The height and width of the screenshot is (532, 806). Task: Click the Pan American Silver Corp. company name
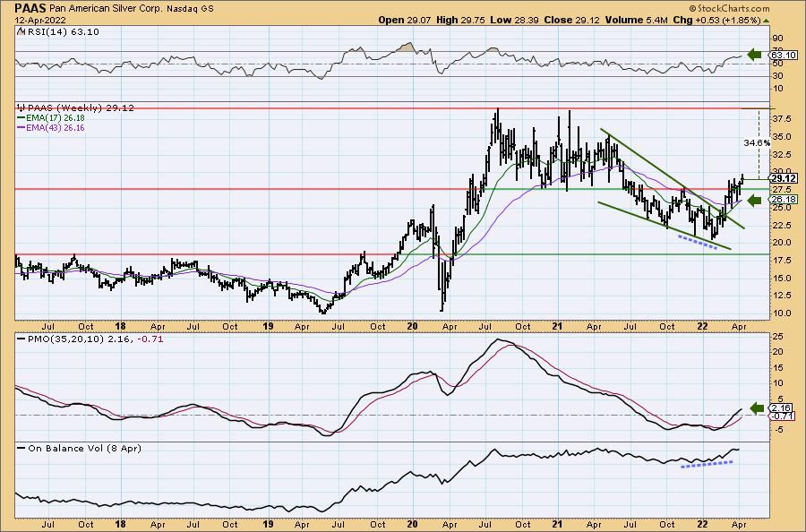point(107,9)
